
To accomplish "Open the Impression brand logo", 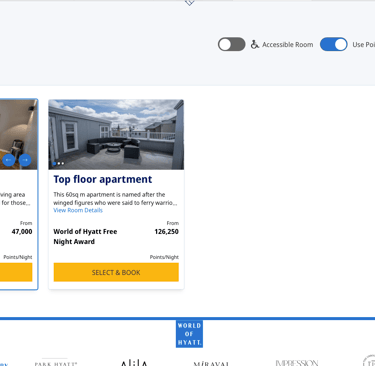I will coord(297,363).
